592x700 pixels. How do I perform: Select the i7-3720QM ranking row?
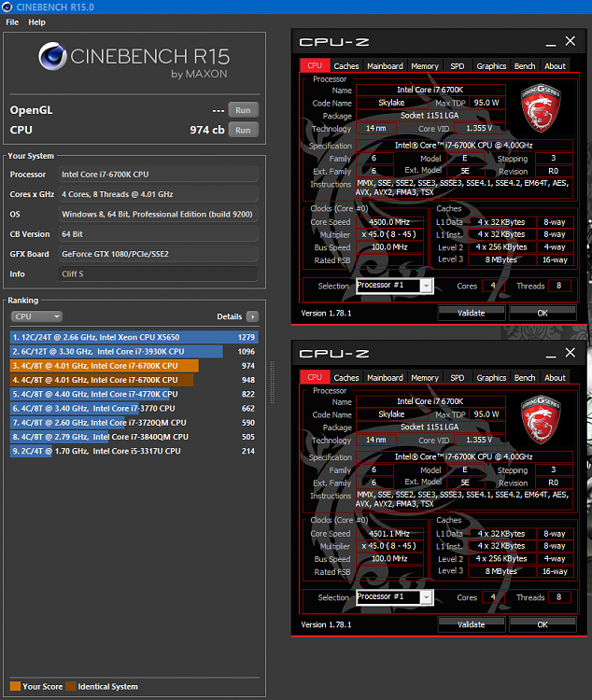tap(134, 423)
